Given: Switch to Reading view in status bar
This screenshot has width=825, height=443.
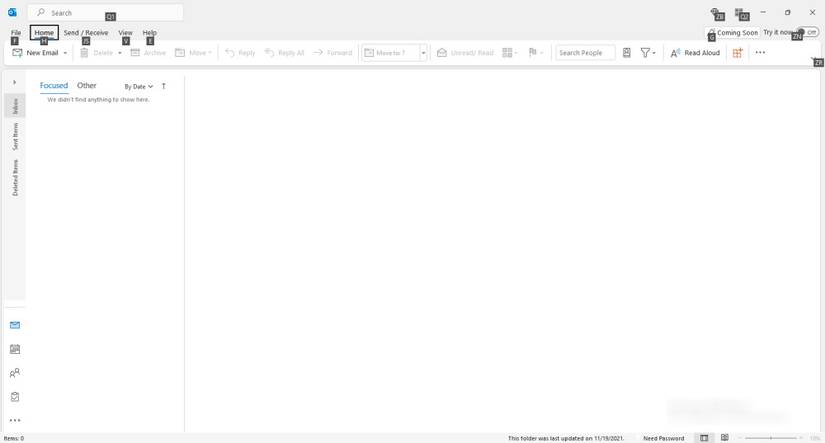Looking at the screenshot, I should (x=725, y=438).
